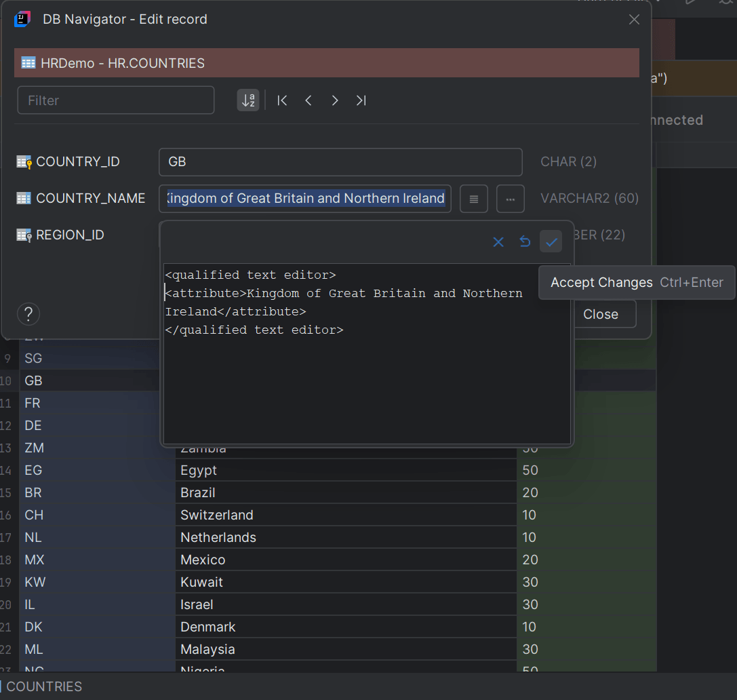
Task: Click the DB Navigator application logo
Action: point(22,19)
